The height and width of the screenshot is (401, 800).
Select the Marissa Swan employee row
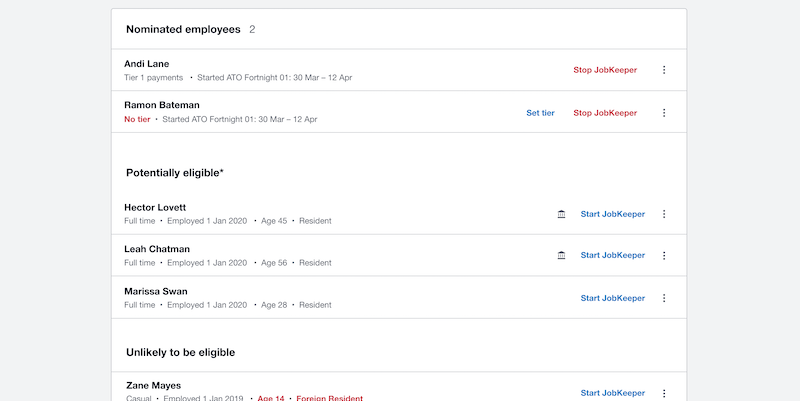399,297
